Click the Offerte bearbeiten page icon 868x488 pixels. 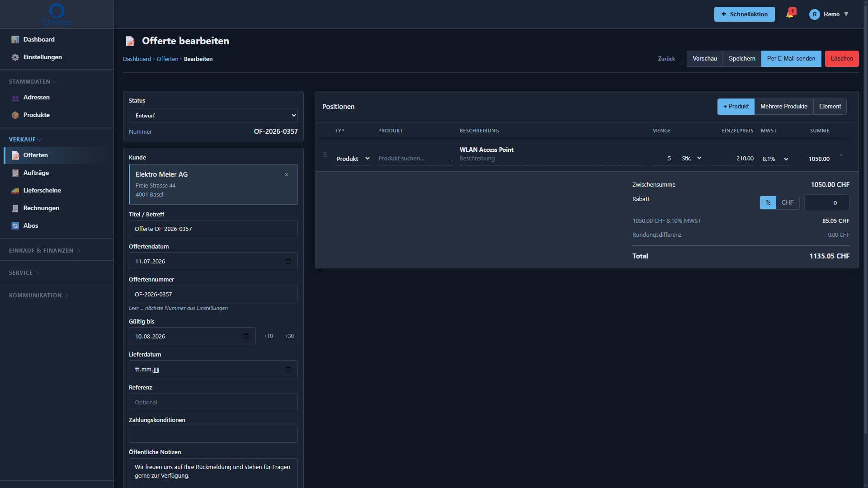(x=130, y=41)
